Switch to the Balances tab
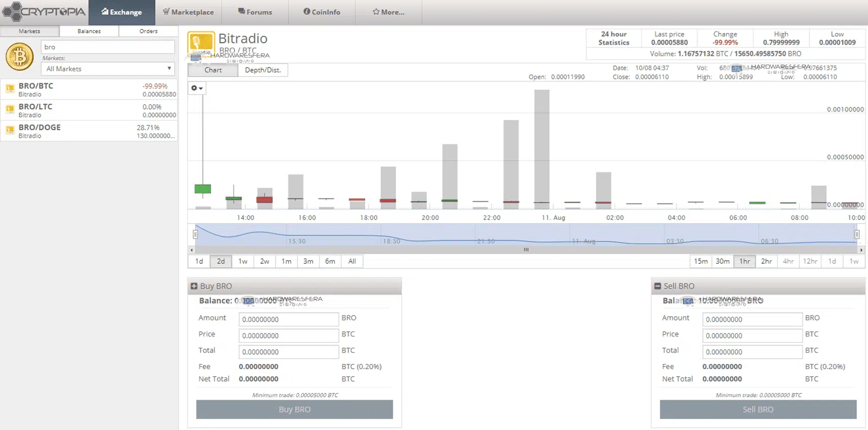 click(x=89, y=31)
